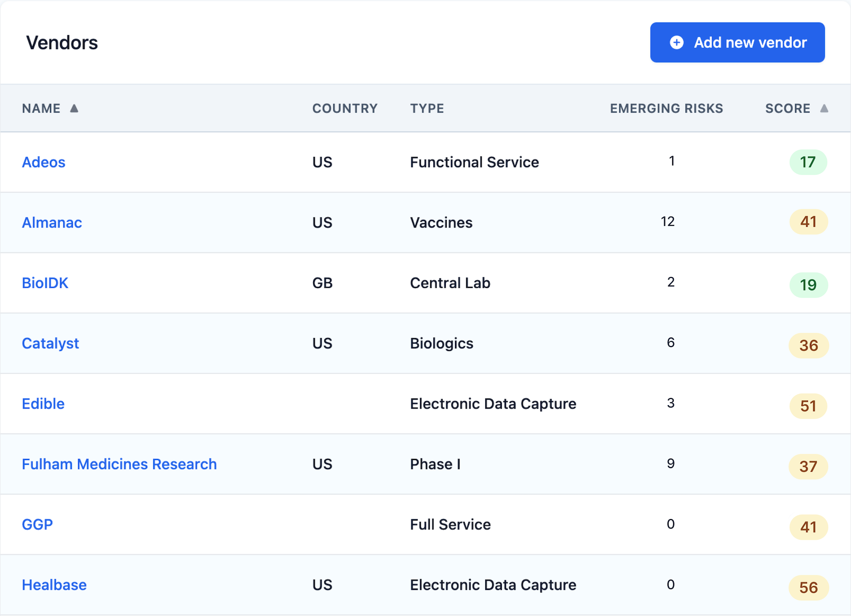Screen dimensions: 851x616
Task: Click the plus icon on Add new vendor
Action: [x=677, y=42]
